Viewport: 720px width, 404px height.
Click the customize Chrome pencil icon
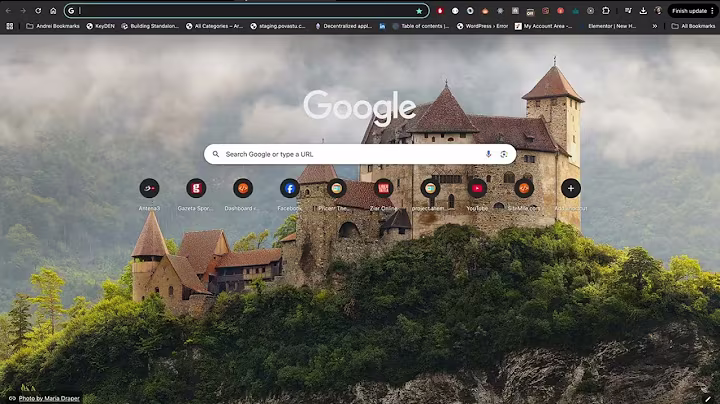pyautogui.click(x=709, y=398)
